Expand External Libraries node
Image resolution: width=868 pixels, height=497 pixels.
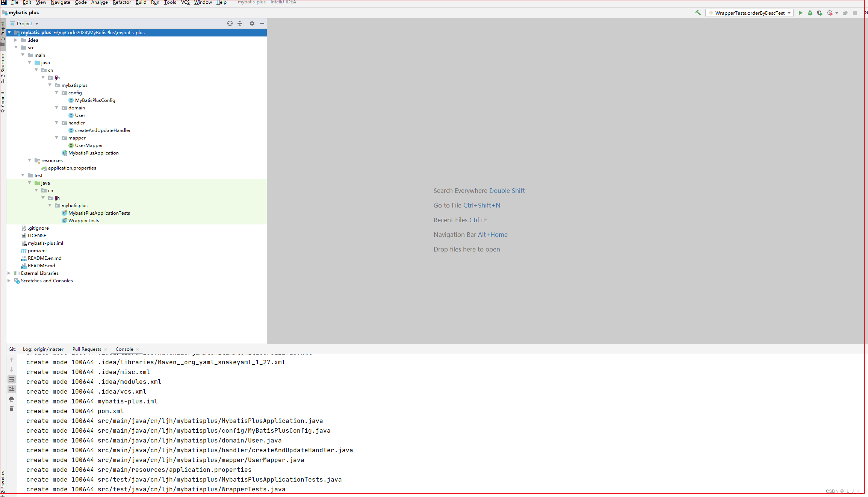[x=9, y=273]
